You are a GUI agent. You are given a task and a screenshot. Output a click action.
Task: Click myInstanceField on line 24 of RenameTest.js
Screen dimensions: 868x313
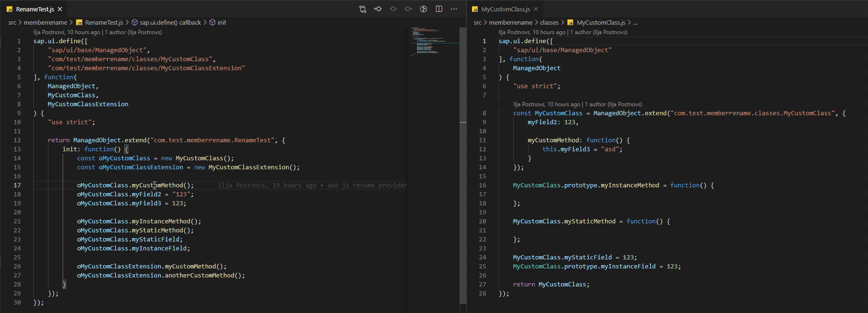(159, 249)
